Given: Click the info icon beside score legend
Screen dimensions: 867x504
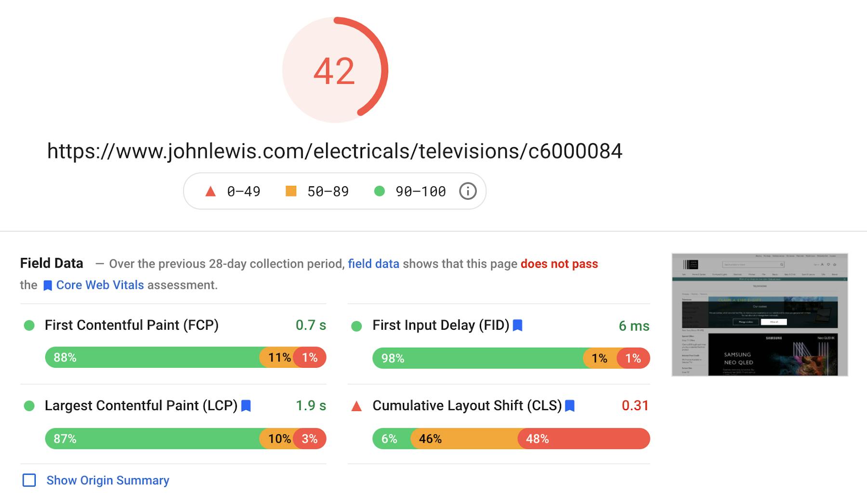Looking at the screenshot, I should click(468, 191).
